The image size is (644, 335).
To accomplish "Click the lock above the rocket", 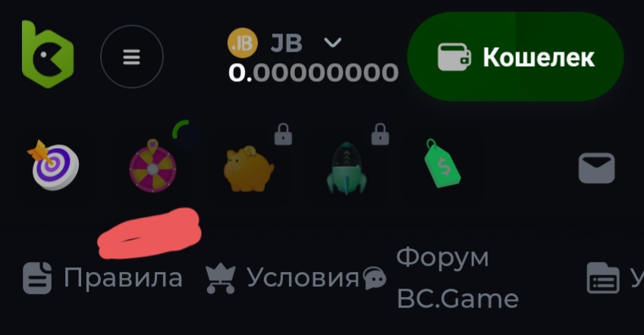I will pyautogui.click(x=380, y=134).
